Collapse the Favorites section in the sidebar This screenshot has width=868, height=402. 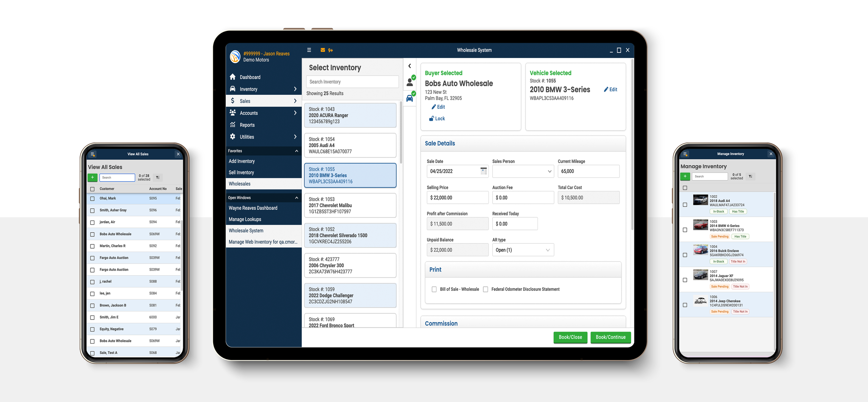coord(296,151)
